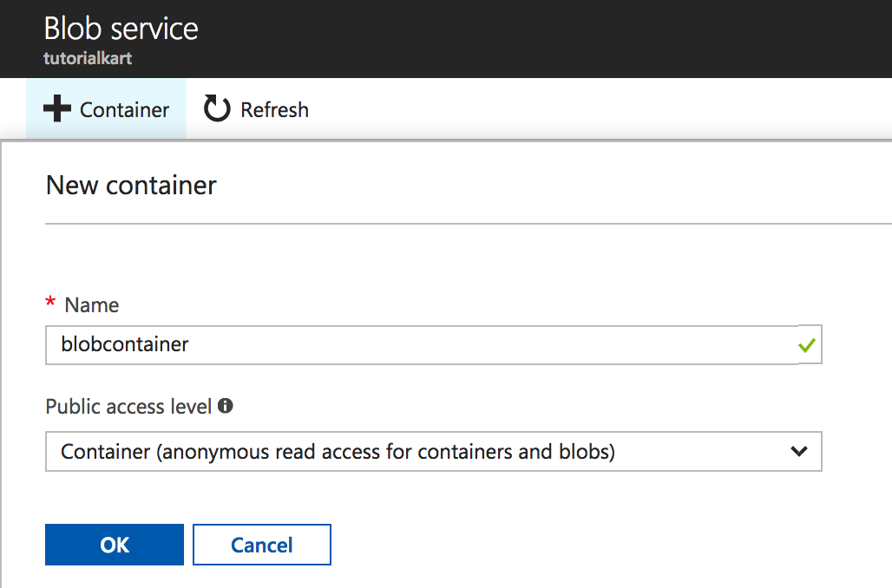Cancel the new container dialog

tap(261, 544)
